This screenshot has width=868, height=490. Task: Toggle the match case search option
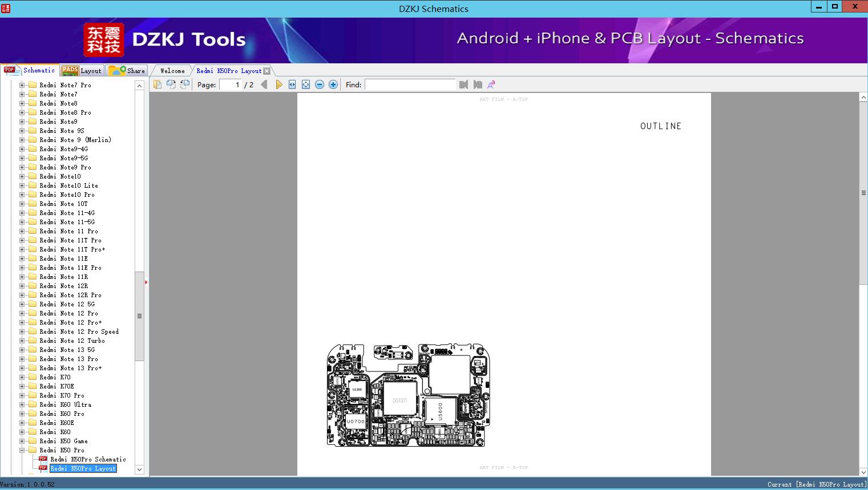(x=491, y=84)
